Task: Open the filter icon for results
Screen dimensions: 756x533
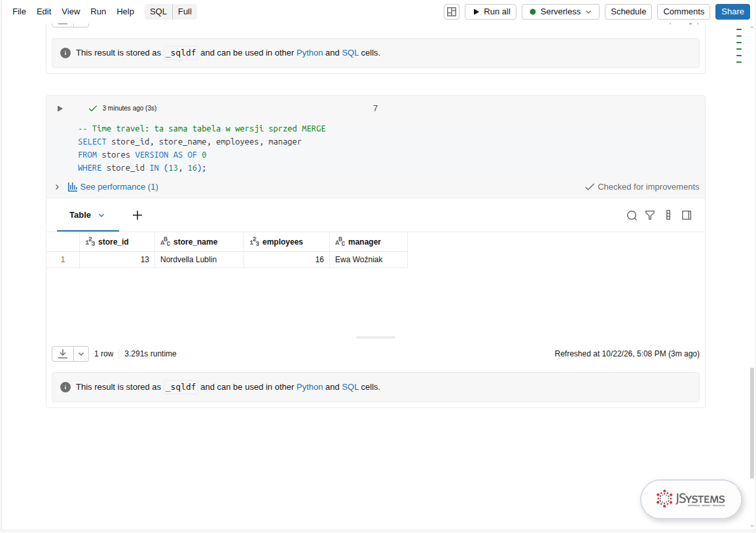Action: click(650, 215)
